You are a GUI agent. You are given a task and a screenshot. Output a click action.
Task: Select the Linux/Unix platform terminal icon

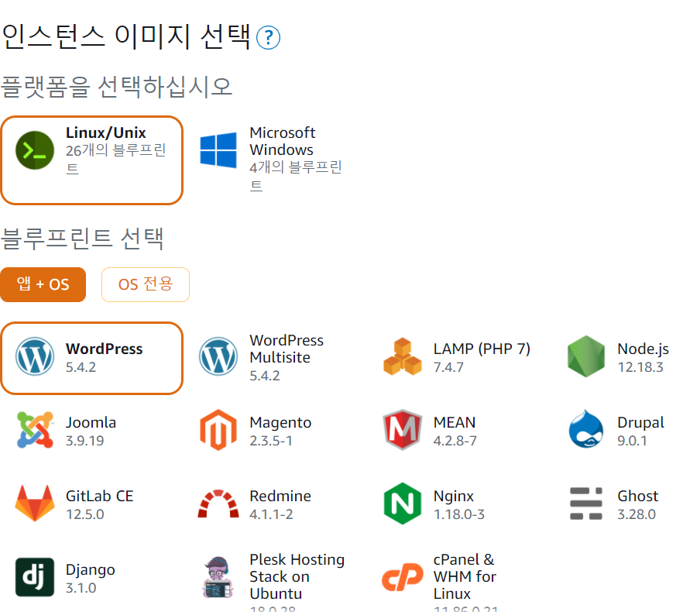35,150
